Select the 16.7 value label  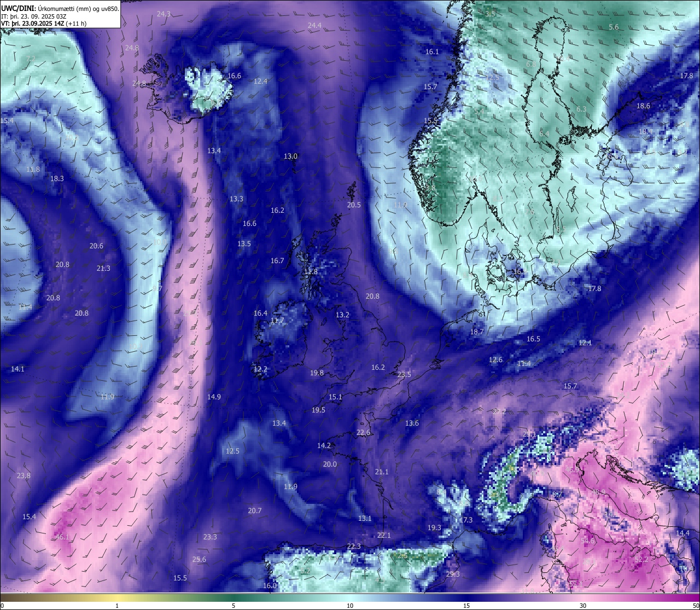click(277, 260)
